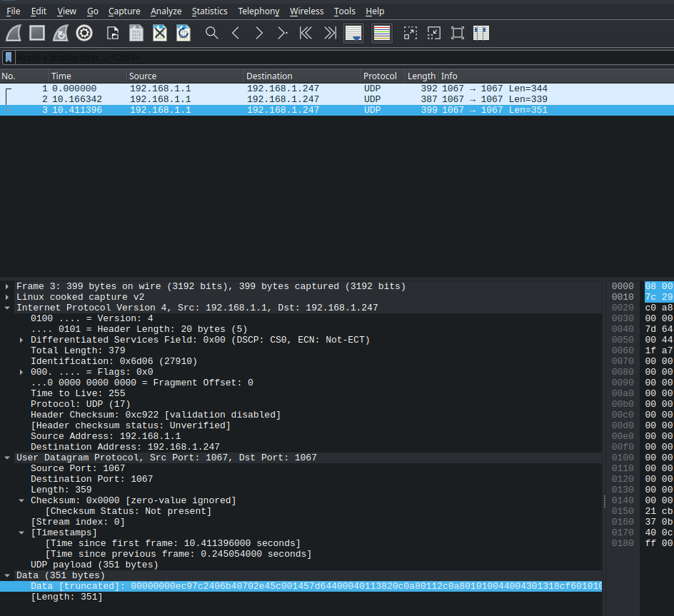Reload the capture file icon
The width and height of the screenshot is (674, 616).
coord(183,33)
